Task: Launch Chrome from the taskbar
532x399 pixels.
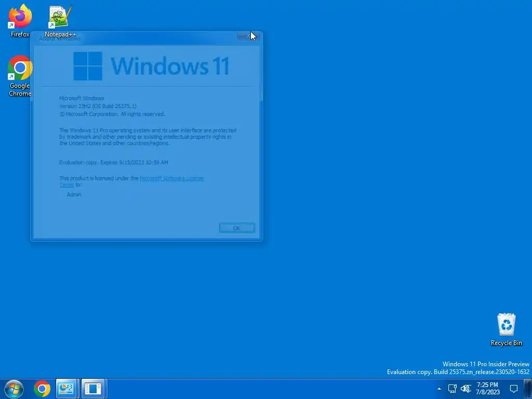Action: tap(42, 389)
